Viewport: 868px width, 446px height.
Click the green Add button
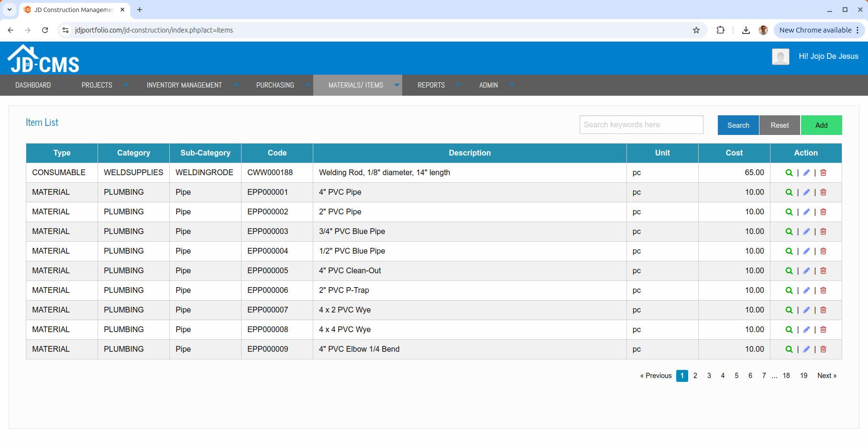821,125
